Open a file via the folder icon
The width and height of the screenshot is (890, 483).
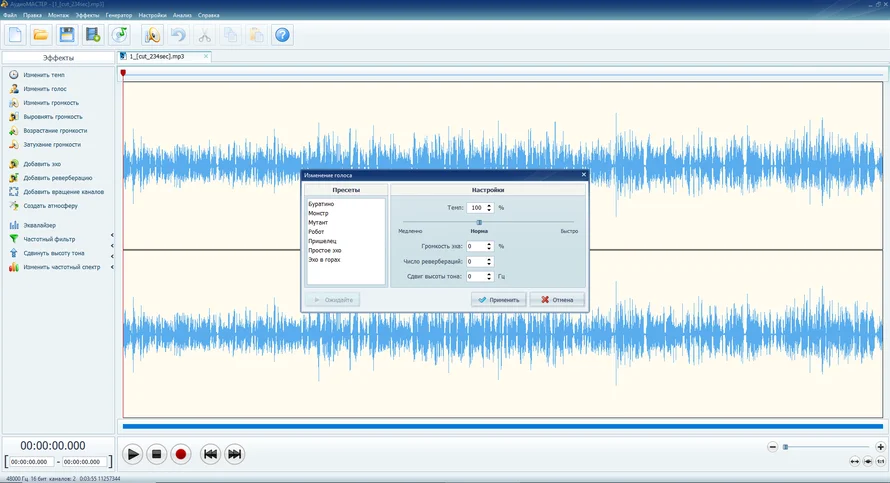tap(41, 35)
